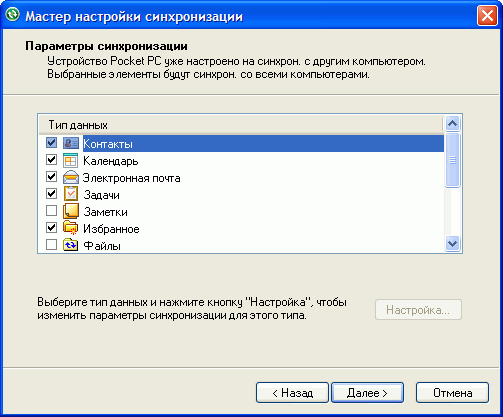Click the Задачи clipboard icon

coord(71,194)
